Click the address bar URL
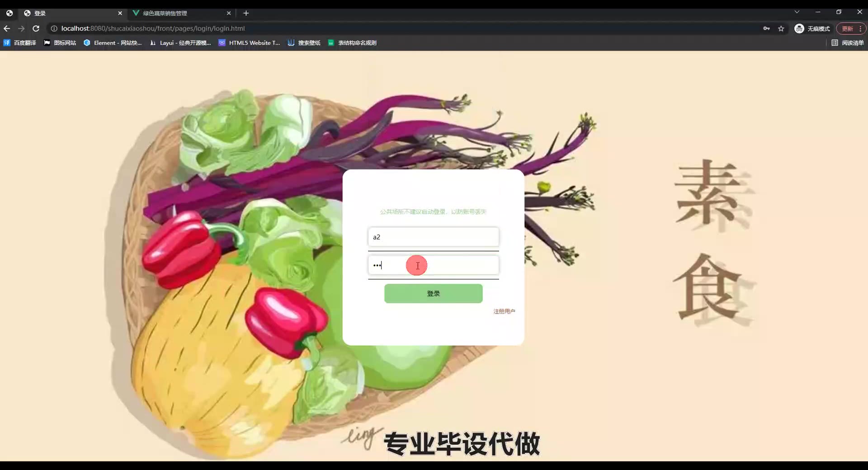The image size is (868, 470). pos(153,28)
